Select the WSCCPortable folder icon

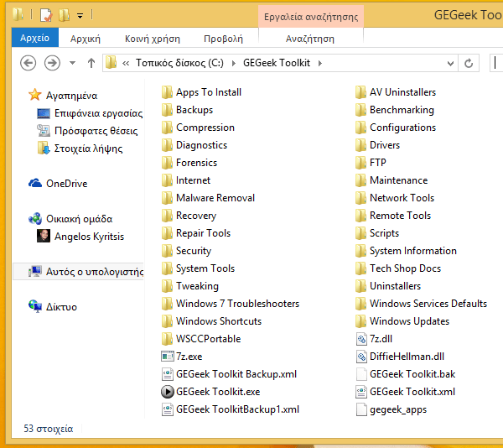[x=167, y=339]
